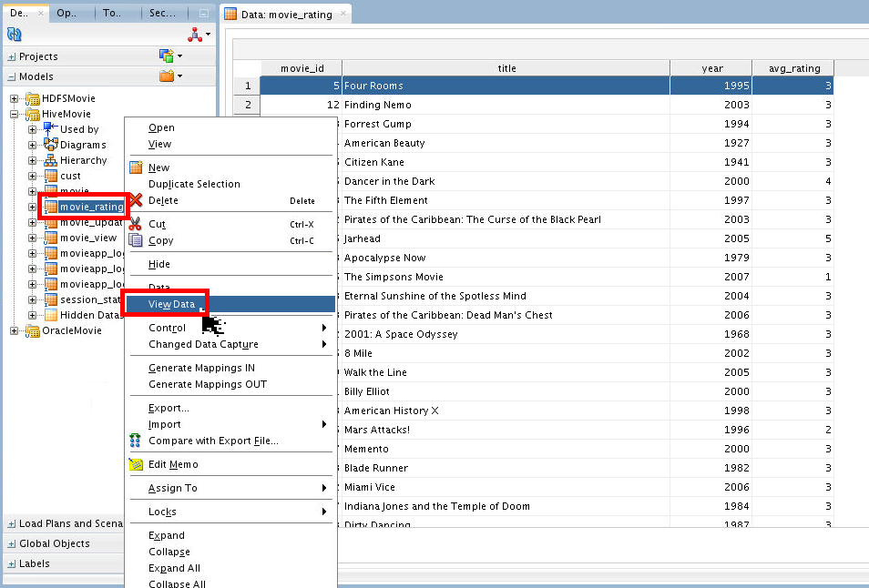Click year 1968 for 2001: A Space Odyssey
The height and width of the screenshot is (588, 869).
711,334
